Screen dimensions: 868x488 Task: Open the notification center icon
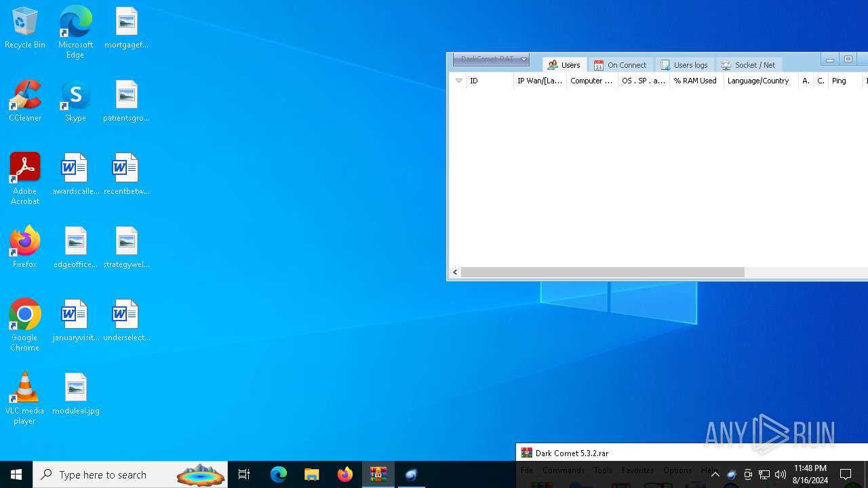click(x=846, y=474)
